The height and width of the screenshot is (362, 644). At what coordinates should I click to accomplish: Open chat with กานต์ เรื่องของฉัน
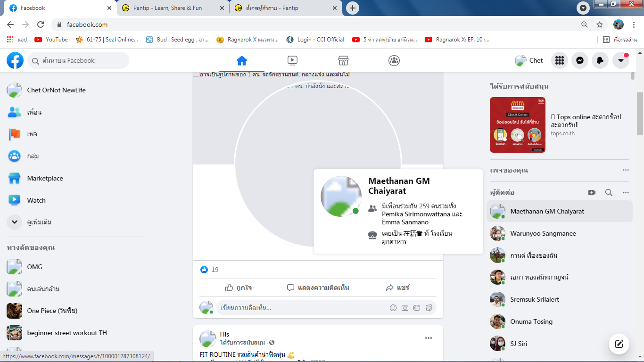pyautogui.click(x=560, y=255)
